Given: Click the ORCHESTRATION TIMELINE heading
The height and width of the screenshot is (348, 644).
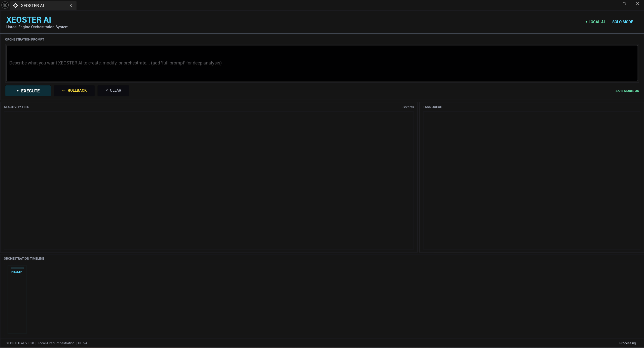Looking at the screenshot, I should point(24,259).
